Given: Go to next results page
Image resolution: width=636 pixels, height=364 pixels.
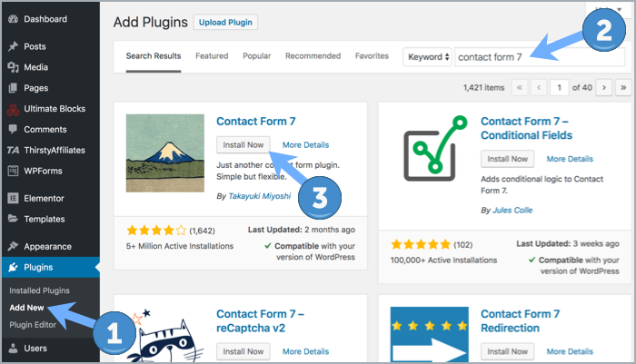Looking at the screenshot, I should (x=604, y=87).
